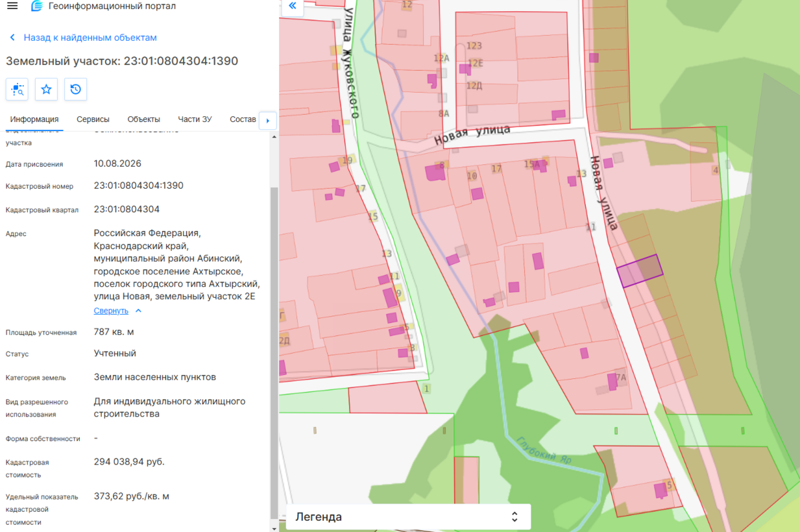
Task: Click the date value 10.08.2026
Action: (117, 163)
